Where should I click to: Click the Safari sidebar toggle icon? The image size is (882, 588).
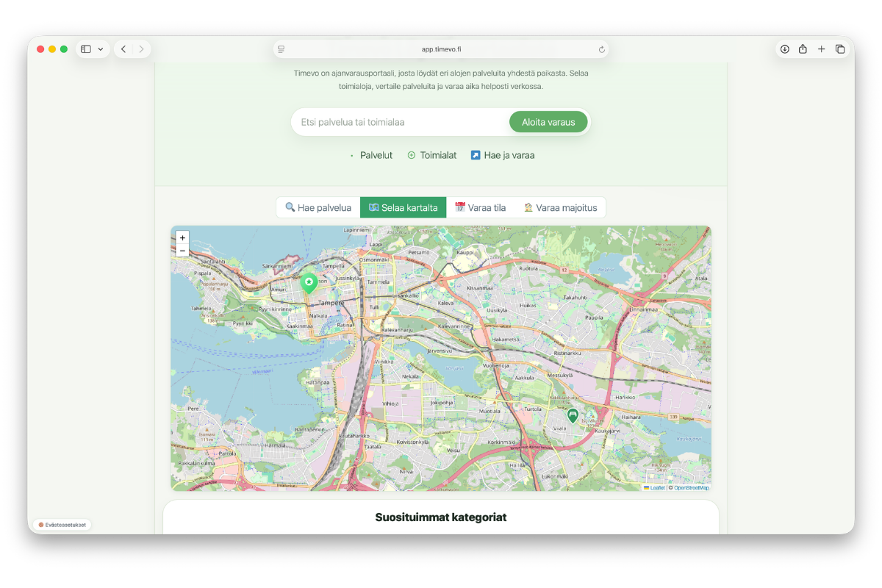point(86,49)
